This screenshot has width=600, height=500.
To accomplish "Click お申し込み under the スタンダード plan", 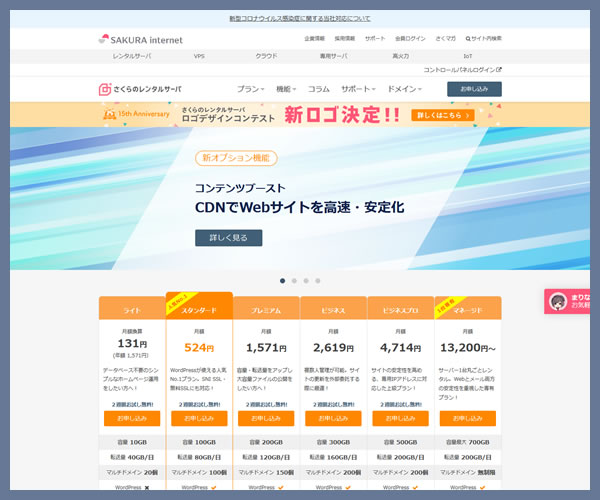I will 199,418.
